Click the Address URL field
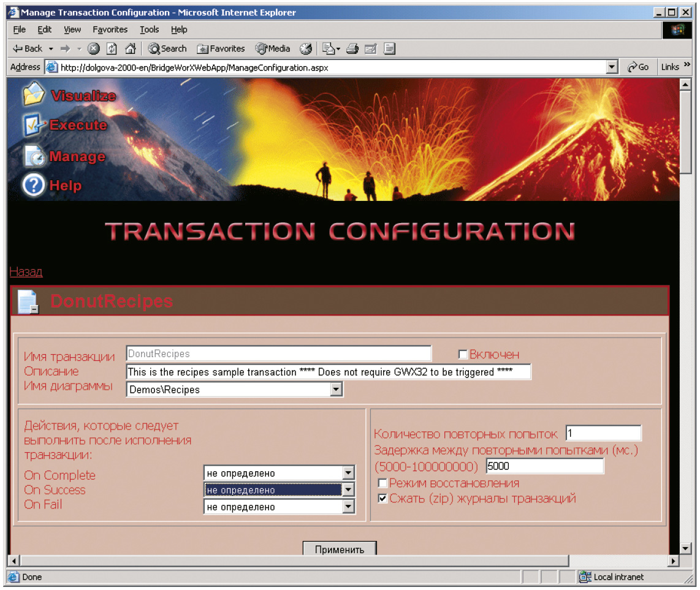Image resolution: width=700 pixels, height=590 pixels. coord(332,67)
